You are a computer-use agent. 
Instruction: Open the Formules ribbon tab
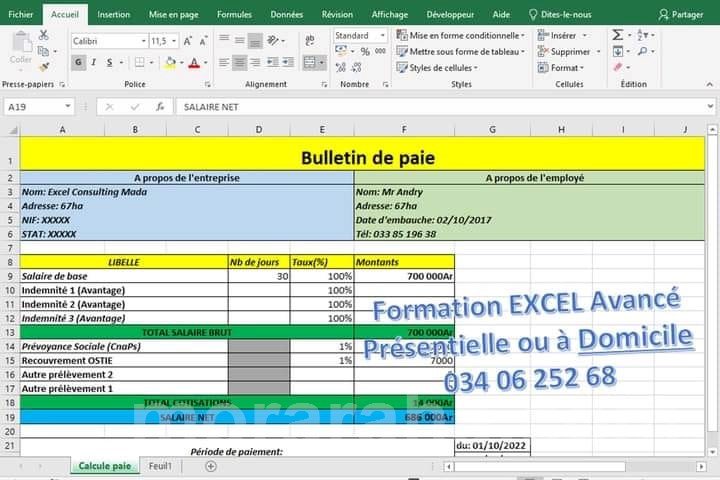click(x=234, y=14)
